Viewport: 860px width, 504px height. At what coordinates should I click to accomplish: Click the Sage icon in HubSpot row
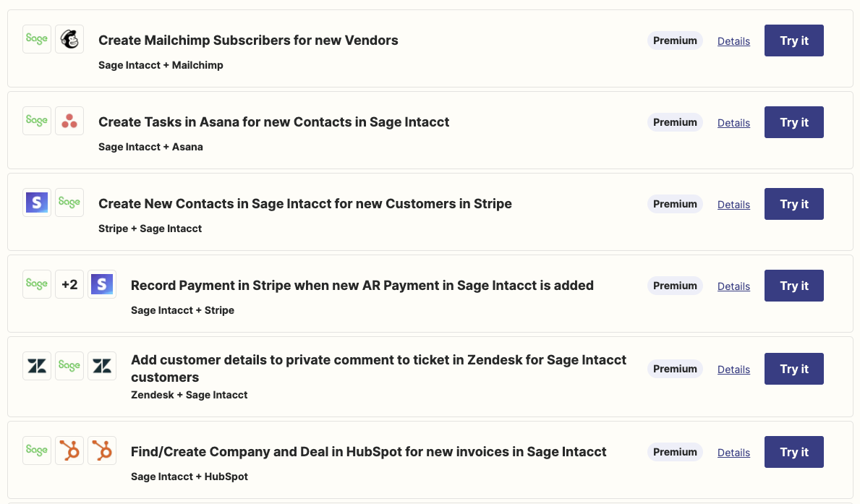pos(37,450)
